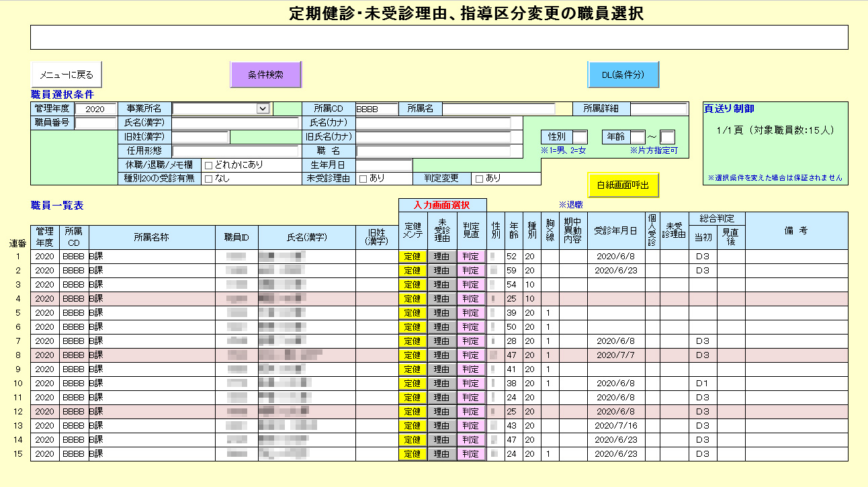Screen dimensions: 868x487
Task: Focus the 旧氏名(カナ) input field
Action: click(433, 137)
